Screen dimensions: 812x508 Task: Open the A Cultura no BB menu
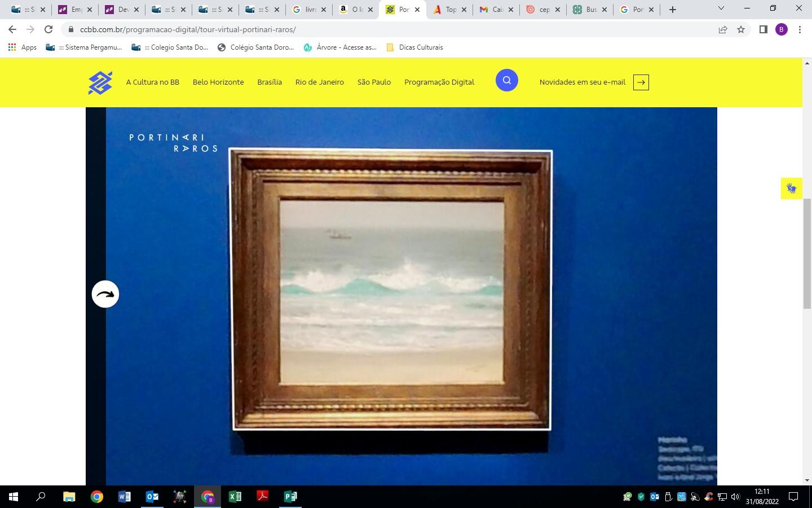[153, 82]
